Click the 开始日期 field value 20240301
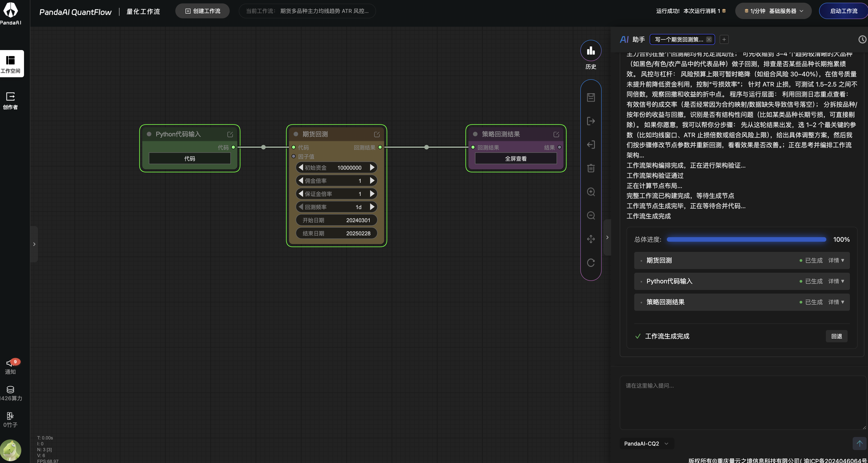868x463 pixels. click(358, 220)
